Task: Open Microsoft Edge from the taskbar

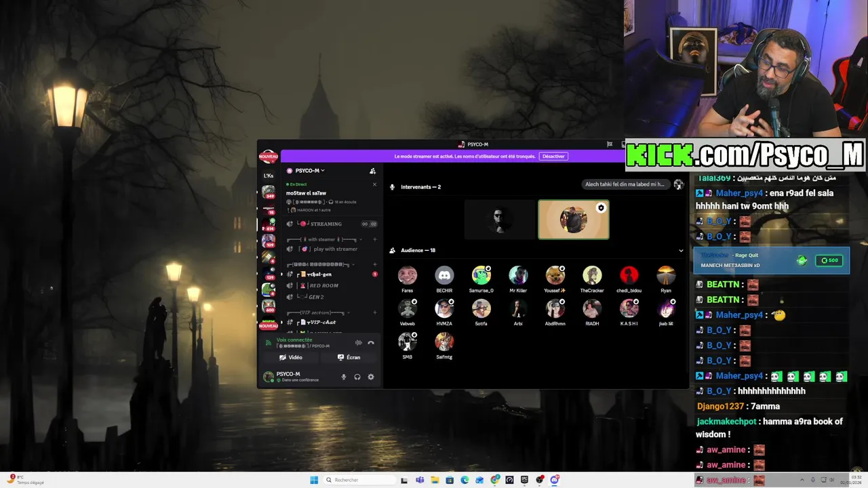Action: coord(465,480)
